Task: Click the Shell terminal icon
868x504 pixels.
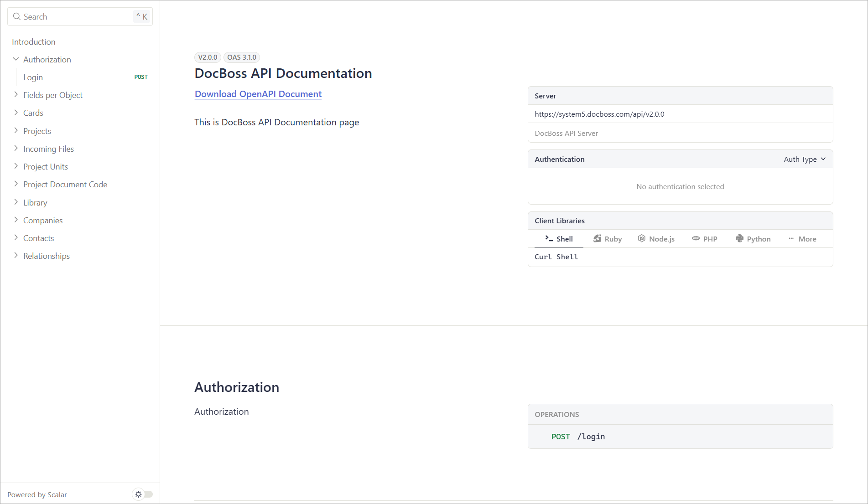Action: [x=549, y=238]
